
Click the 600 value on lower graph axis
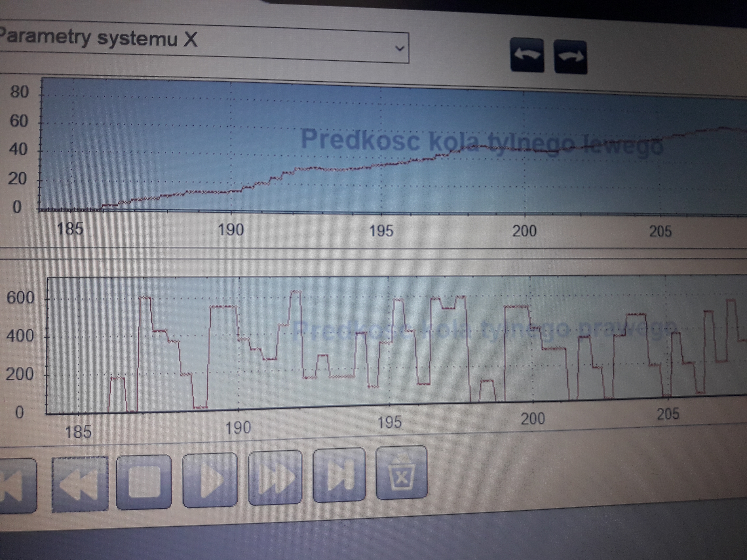[20, 298]
